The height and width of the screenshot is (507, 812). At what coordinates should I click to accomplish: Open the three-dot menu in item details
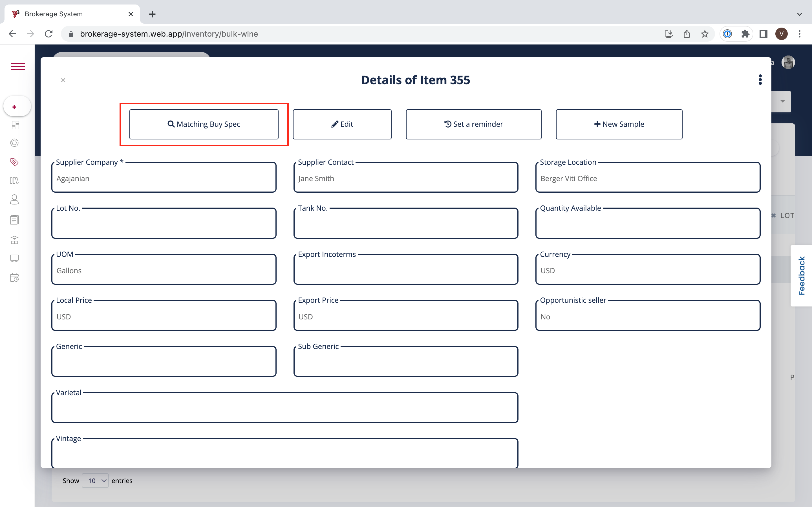point(760,80)
